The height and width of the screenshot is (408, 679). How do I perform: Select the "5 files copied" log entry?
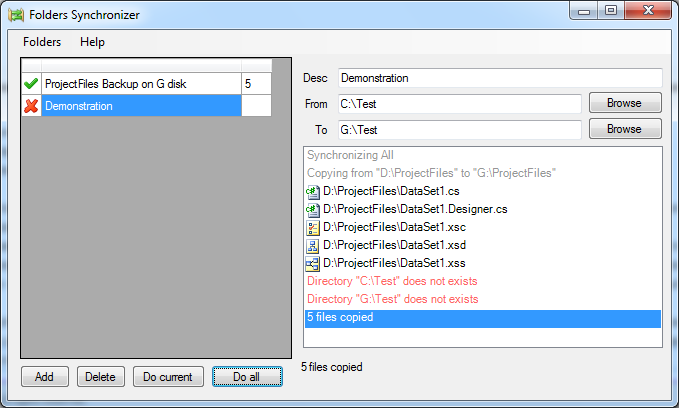(482, 318)
